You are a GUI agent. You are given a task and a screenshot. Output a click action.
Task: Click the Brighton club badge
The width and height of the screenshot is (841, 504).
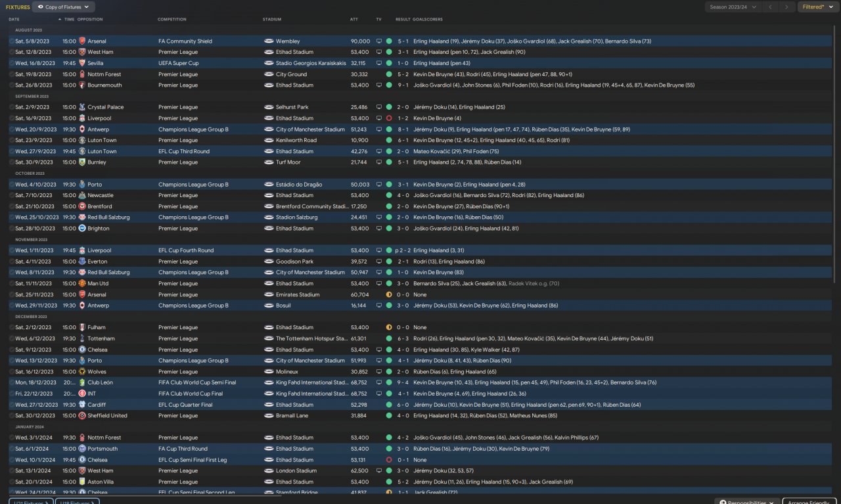[82, 229]
